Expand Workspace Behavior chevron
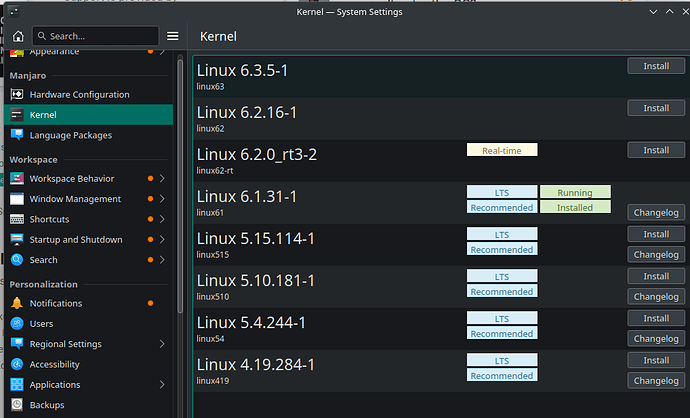The height and width of the screenshot is (418, 690). [162, 178]
